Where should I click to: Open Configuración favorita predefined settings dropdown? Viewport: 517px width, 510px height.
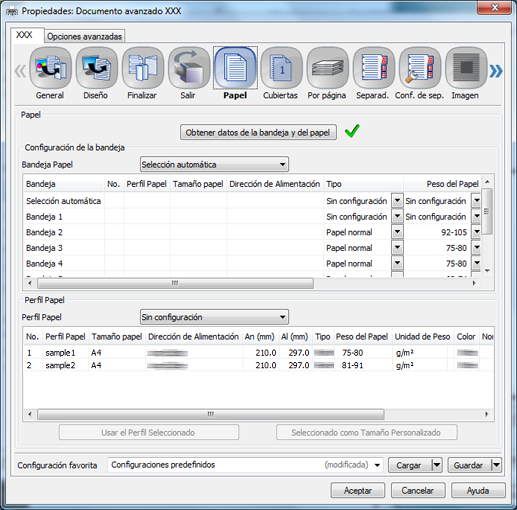245,465
